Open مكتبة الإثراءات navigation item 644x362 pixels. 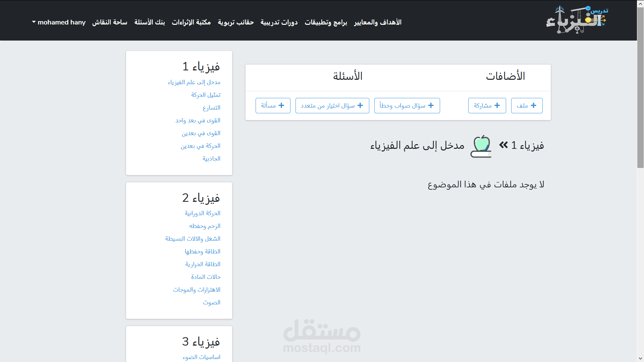tap(191, 22)
